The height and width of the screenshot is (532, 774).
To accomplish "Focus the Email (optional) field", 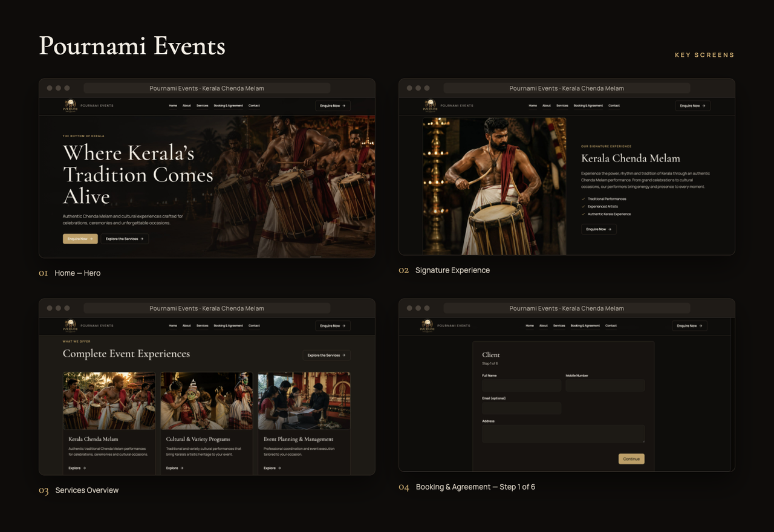I will click(x=521, y=408).
